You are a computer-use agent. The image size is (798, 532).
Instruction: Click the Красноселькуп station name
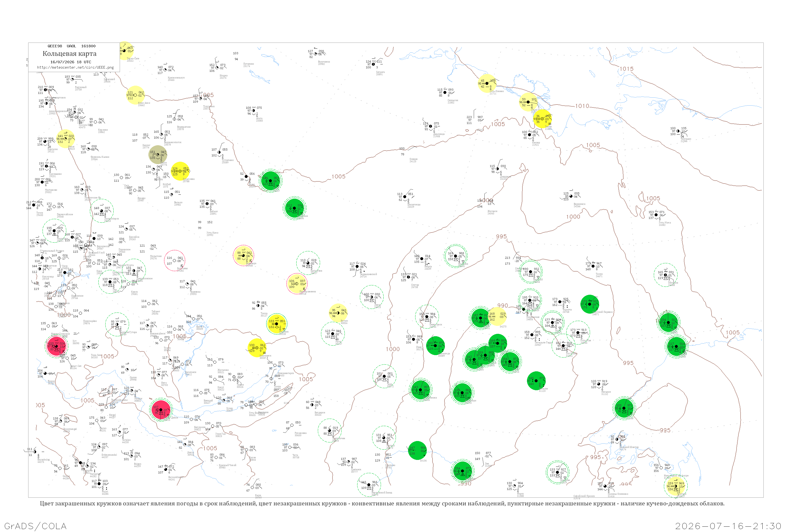tap(176, 78)
